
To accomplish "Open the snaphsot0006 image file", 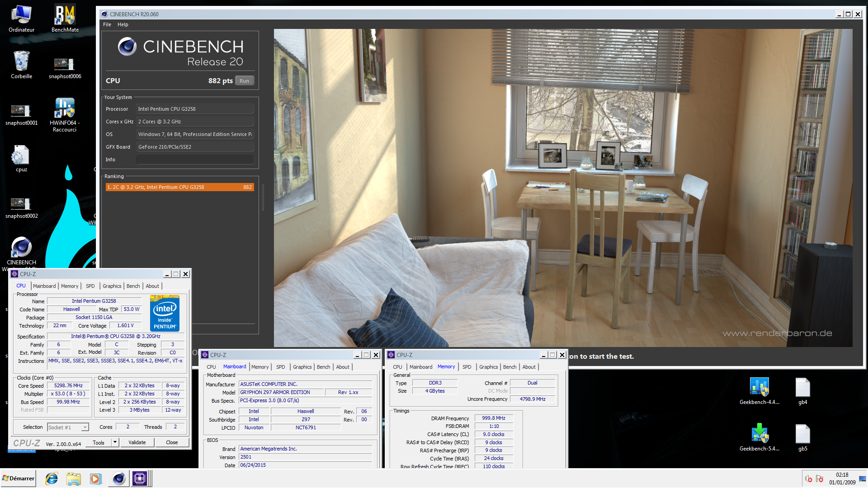I will point(65,68).
